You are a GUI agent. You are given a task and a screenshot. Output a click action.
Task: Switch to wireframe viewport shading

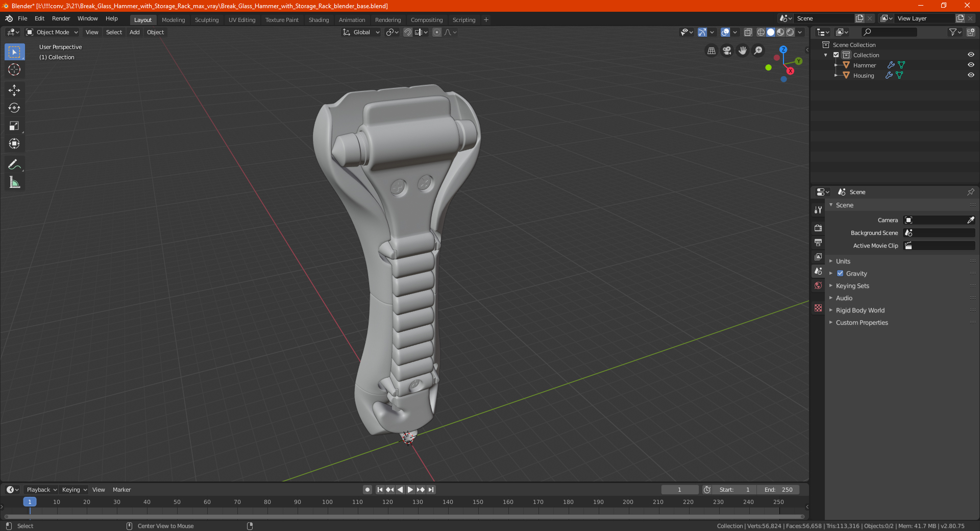tap(761, 32)
